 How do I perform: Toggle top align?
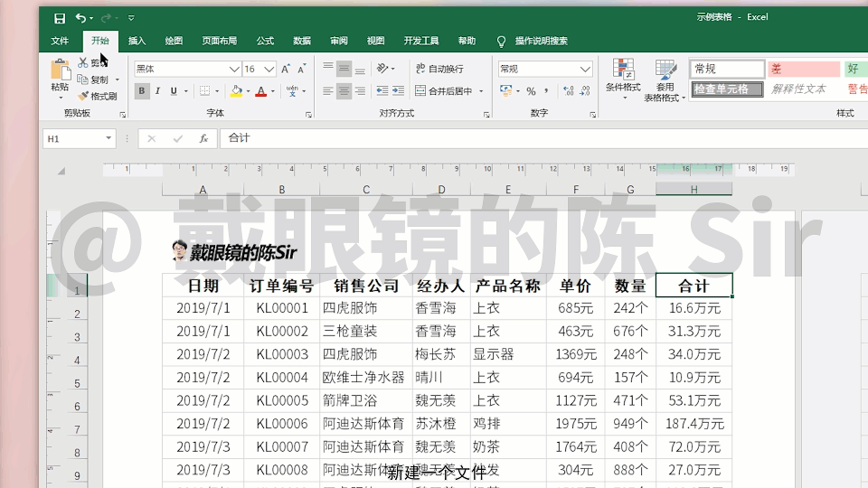coord(327,69)
